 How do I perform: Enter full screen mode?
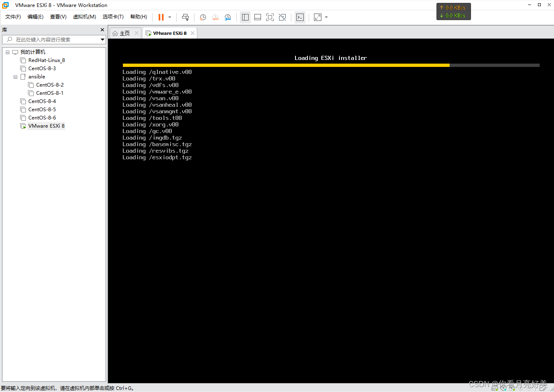[x=270, y=17]
